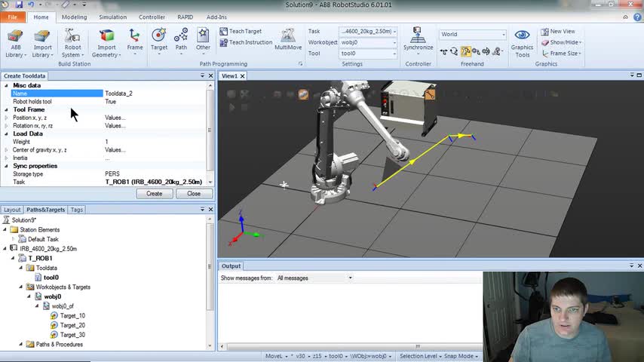Click the play button in the viewport
Image resolution: width=644 pixels, height=362 pixels.
point(232,107)
